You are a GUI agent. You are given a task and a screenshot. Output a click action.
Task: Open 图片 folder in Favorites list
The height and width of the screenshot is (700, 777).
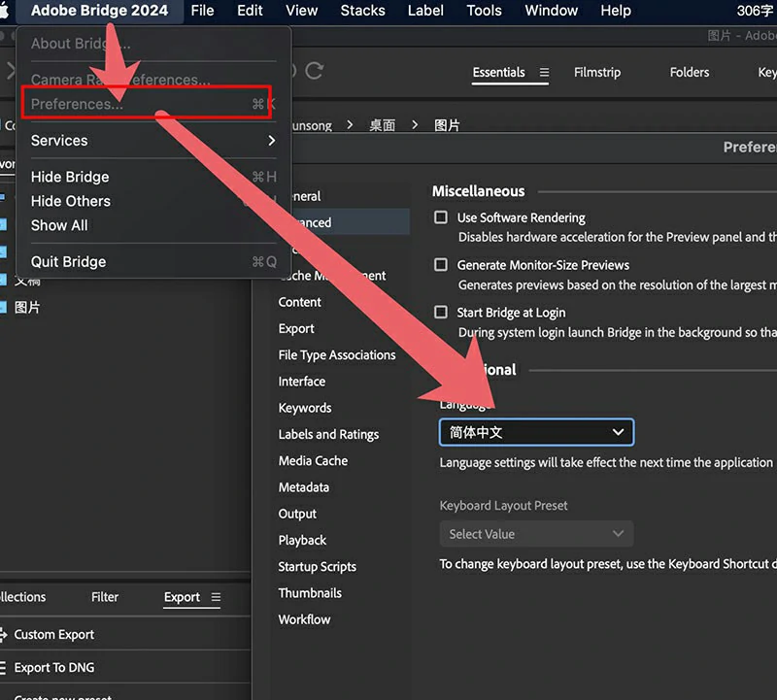pos(27,307)
